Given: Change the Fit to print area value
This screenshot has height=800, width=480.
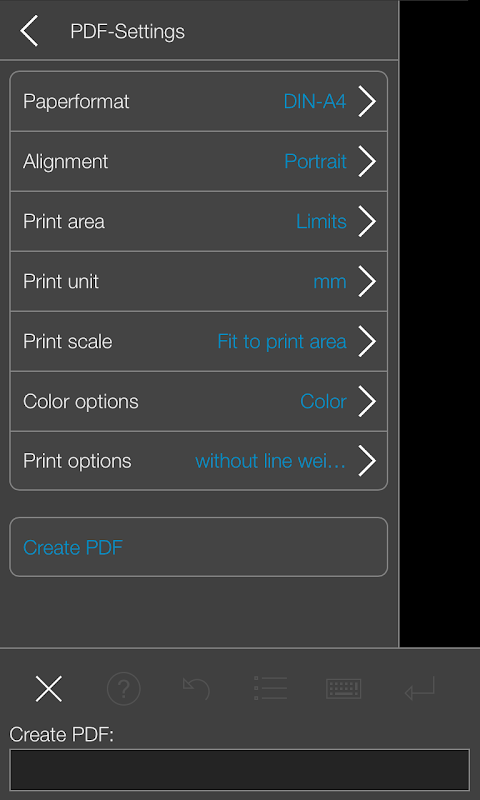Looking at the screenshot, I should tap(282, 341).
